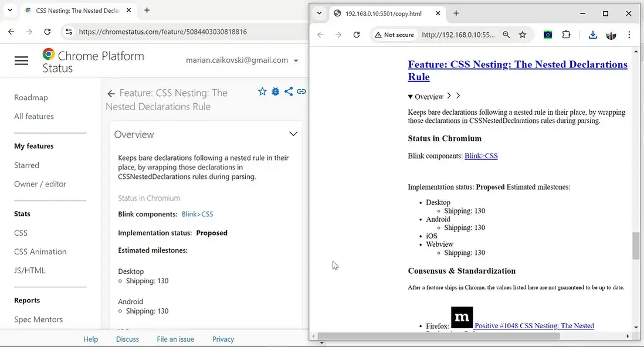Click the scroll right arrow at page bottom

click(627, 336)
